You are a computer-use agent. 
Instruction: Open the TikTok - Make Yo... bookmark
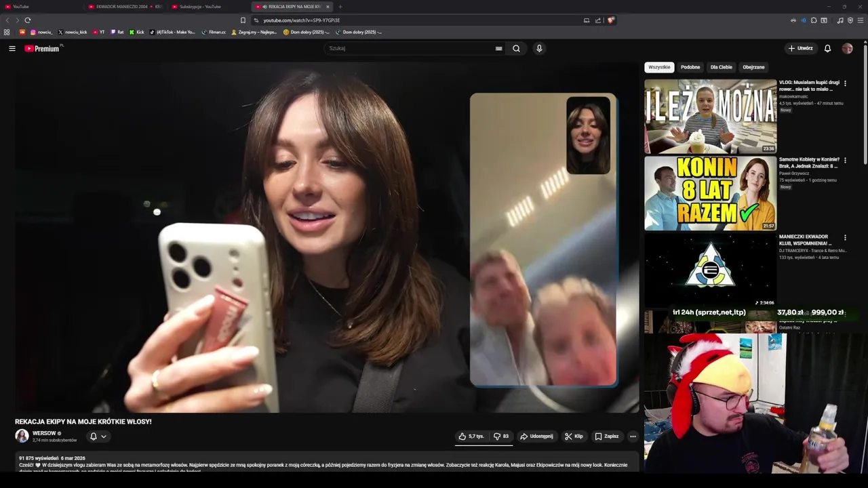click(x=172, y=32)
